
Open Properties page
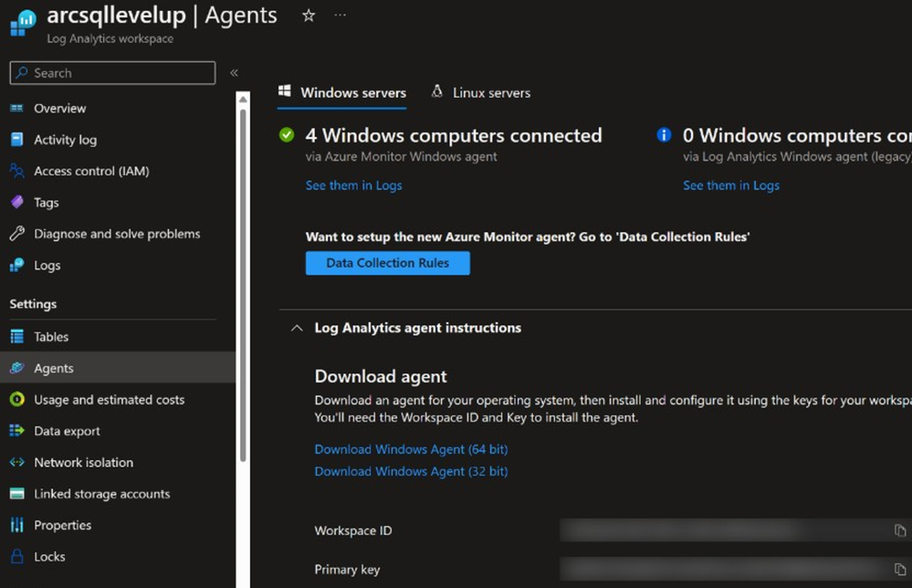[63, 525]
